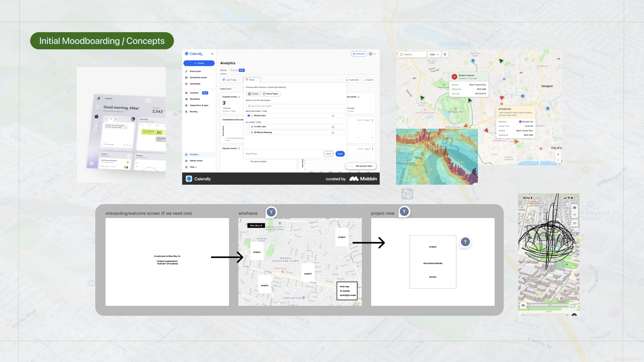Image resolution: width=644 pixels, height=362 pixels.
Task: Click the Analytics sidebar icon
Action: pyautogui.click(x=186, y=155)
